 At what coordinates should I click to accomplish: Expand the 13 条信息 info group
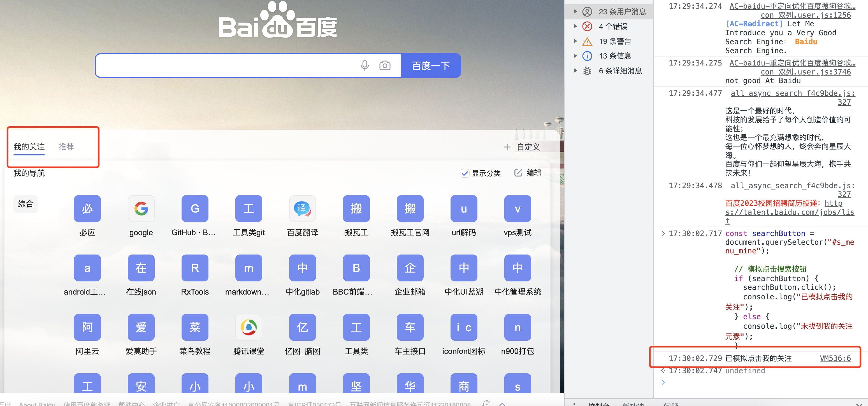tap(575, 56)
